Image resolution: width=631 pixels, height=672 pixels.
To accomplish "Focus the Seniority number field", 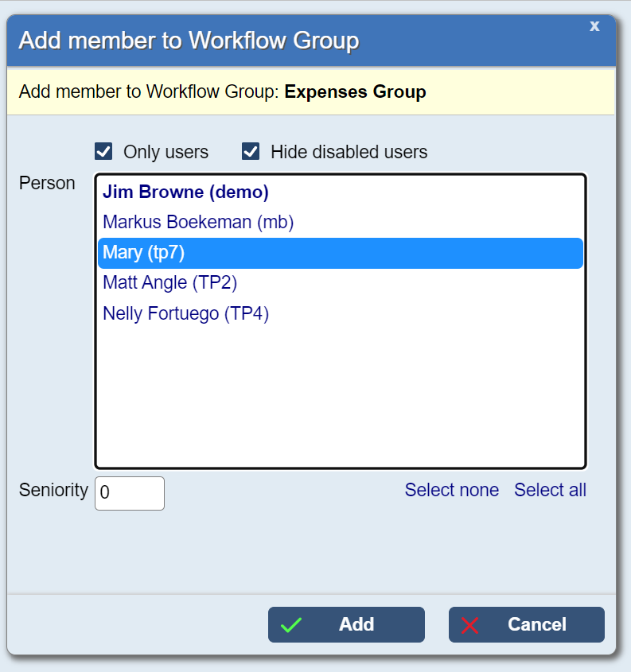I will [x=130, y=493].
